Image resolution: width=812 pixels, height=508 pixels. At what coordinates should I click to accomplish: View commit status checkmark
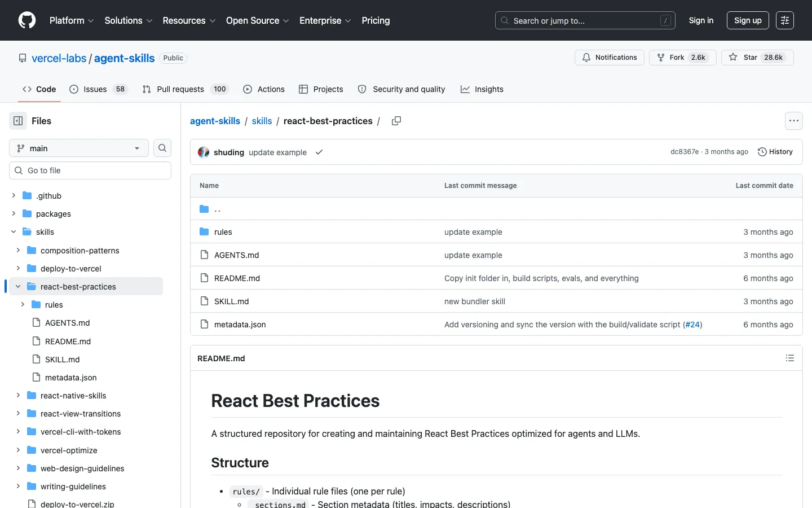pyautogui.click(x=319, y=152)
